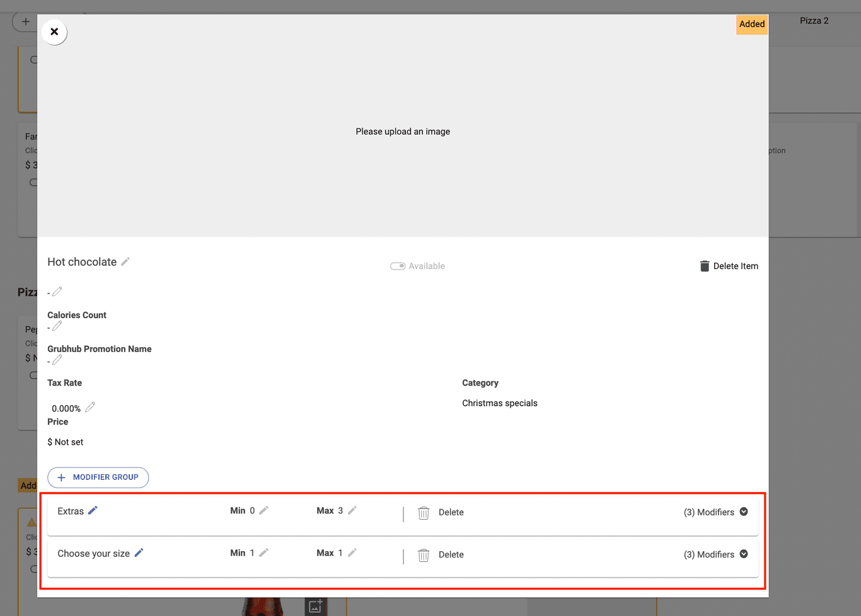Edit the Calories Count value

(57, 326)
